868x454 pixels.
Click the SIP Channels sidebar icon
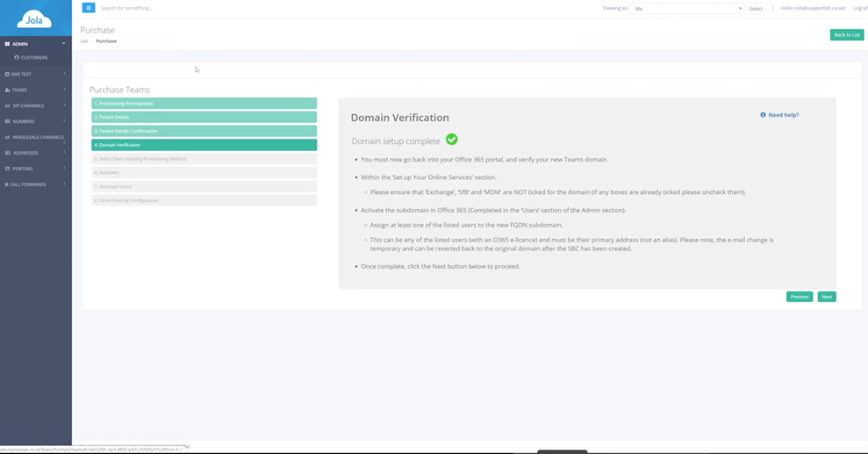[7, 105]
